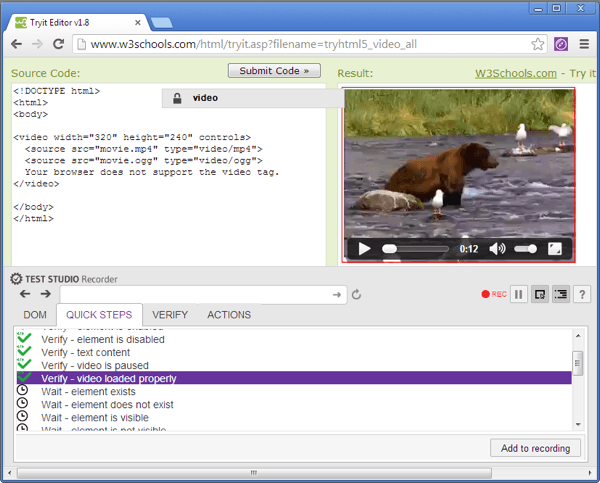The height and width of the screenshot is (483, 600).
Task: Open a new browser tab
Action: [x=162, y=23]
